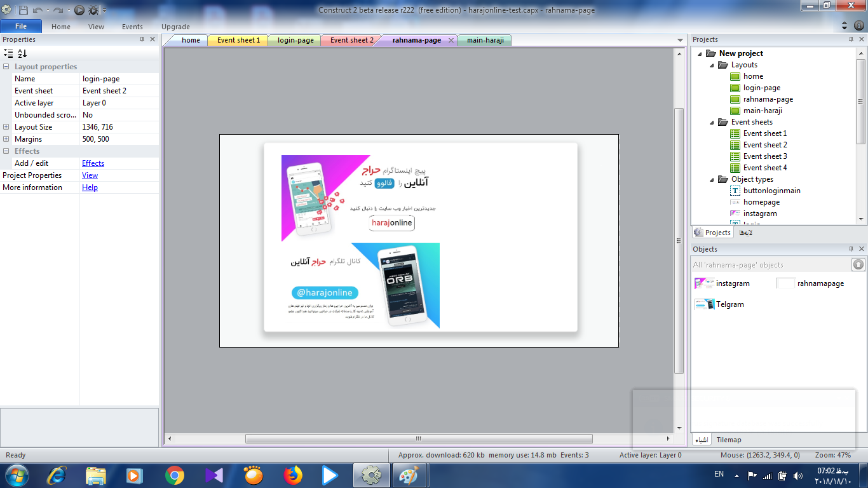Launch Internet Explorer from taskbar
The image size is (868, 488).
tap(57, 475)
